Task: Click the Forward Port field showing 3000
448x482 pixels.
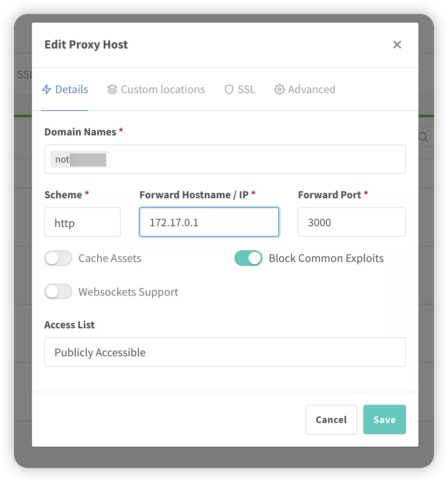Action: 352,222
